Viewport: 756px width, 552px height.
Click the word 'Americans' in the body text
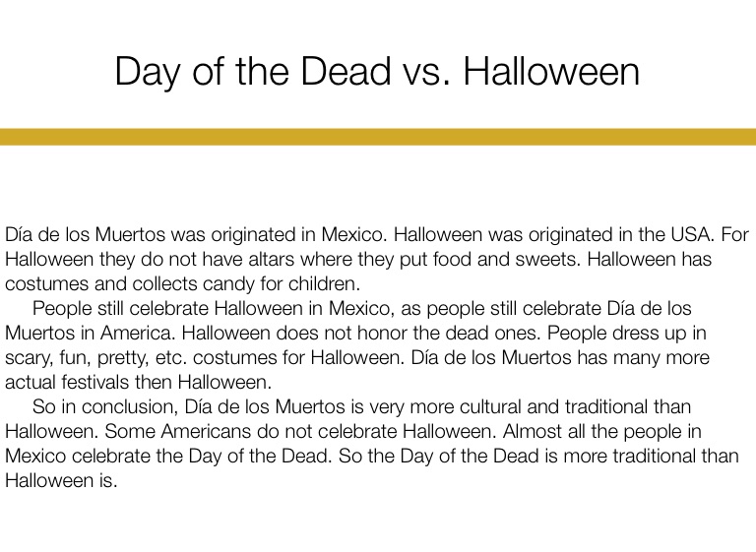click(x=195, y=432)
